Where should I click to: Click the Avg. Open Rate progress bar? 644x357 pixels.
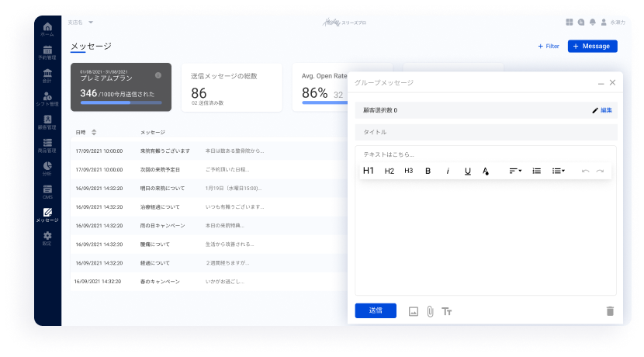pyautogui.click(x=324, y=102)
